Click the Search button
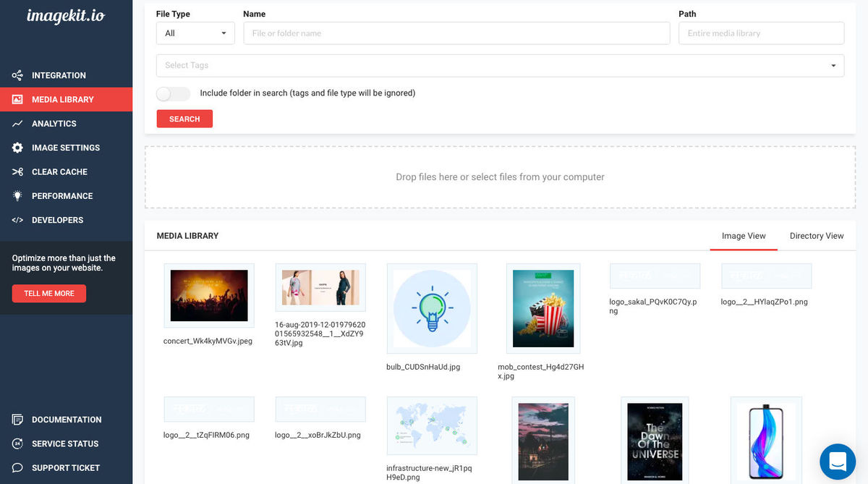Viewport: 868px width, 484px height. pos(184,118)
